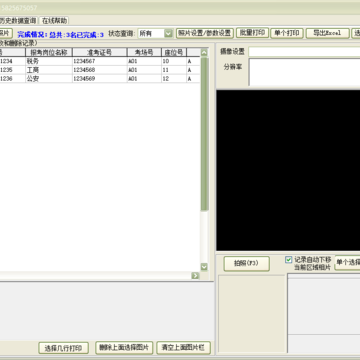Click the table scroll right arrow
The height and width of the screenshot is (360, 360).
pos(195,276)
